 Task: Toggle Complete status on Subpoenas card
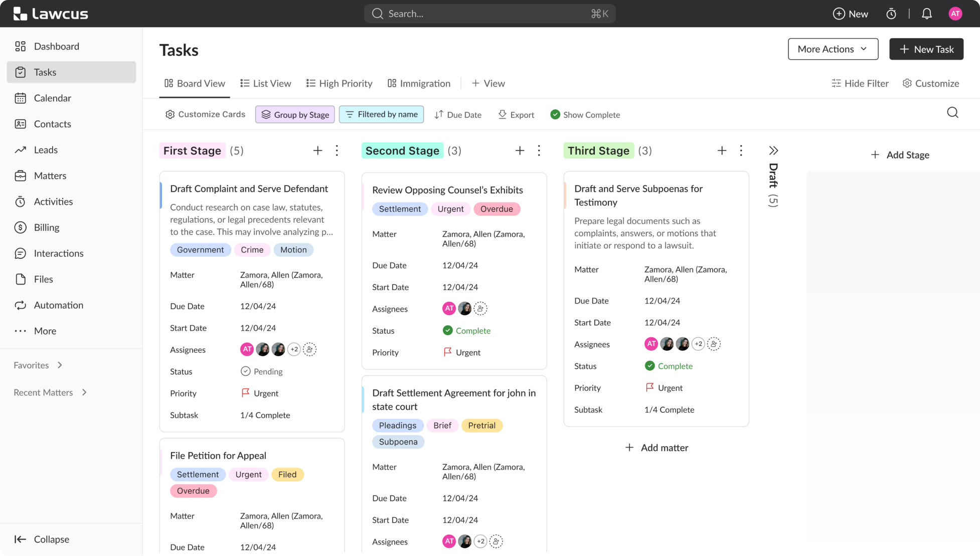(649, 366)
